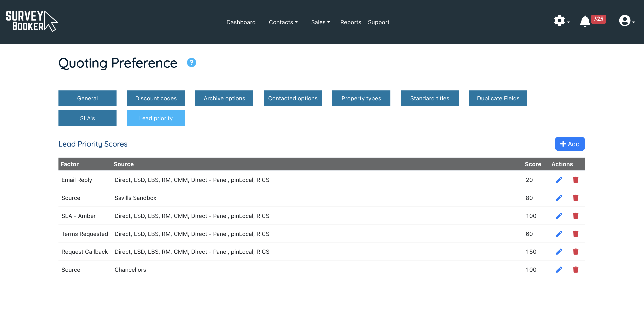Open the Dashboard link

(x=241, y=22)
